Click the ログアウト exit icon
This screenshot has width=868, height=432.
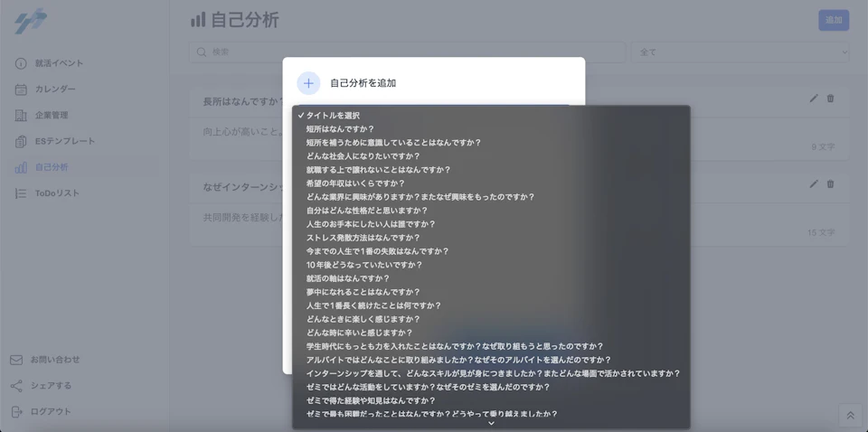coord(16,411)
